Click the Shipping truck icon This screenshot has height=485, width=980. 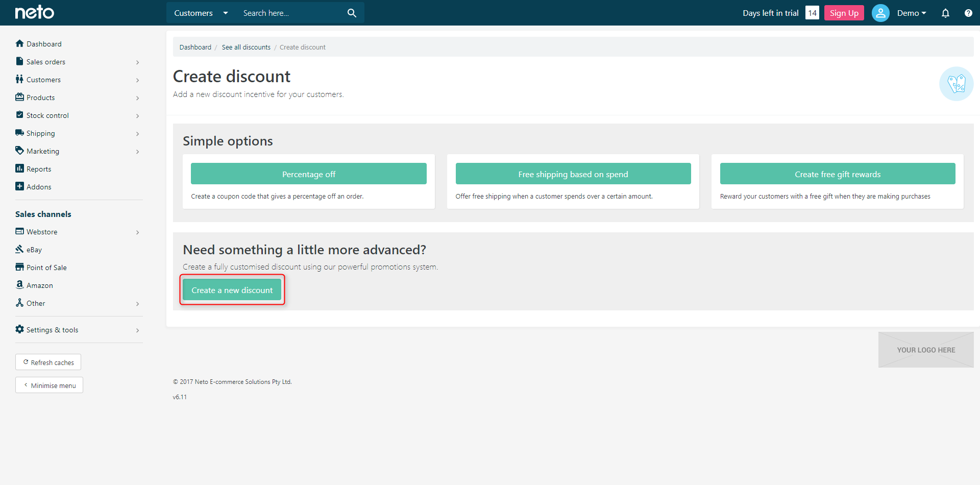tap(19, 133)
